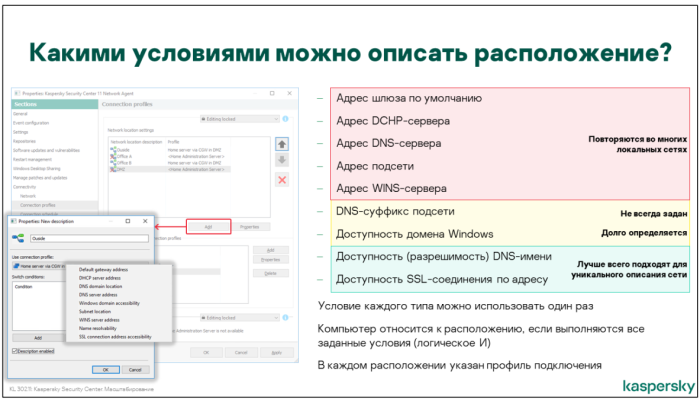Maximize the New description dialog
Image resolution: width=700 pixels, height=403 pixels.
click(128, 221)
